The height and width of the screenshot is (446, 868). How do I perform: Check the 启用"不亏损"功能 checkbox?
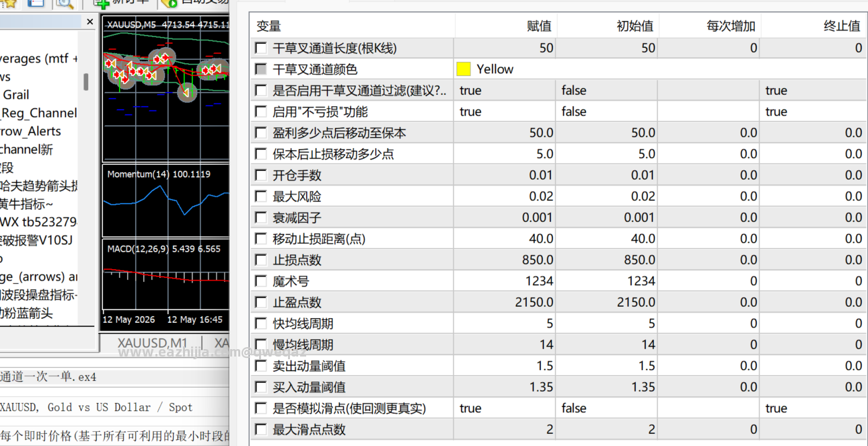(261, 112)
